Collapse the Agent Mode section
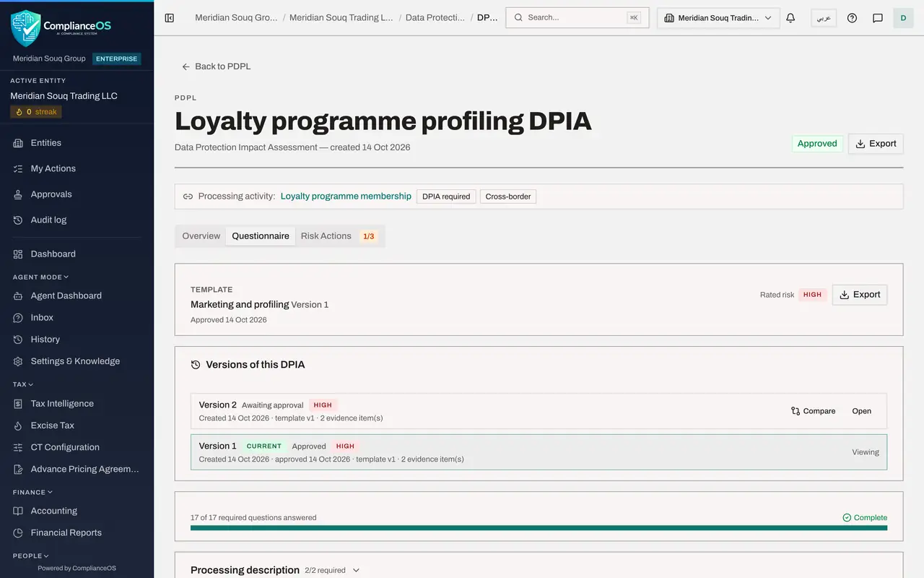Screen dimensions: 924x578 pyautogui.click(x=40, y=277)
